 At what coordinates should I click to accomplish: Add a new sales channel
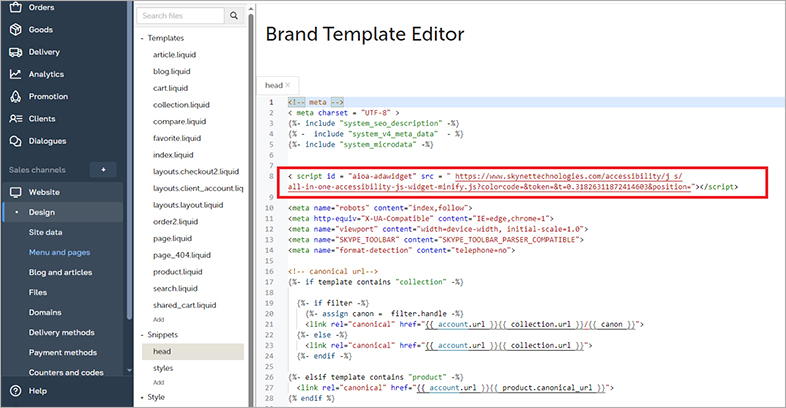click(103, 169)
